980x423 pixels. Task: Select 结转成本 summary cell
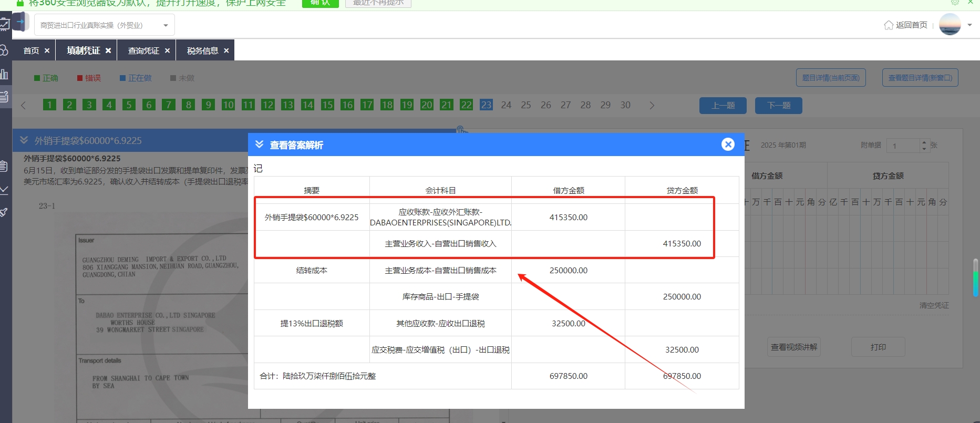[312, 270]
